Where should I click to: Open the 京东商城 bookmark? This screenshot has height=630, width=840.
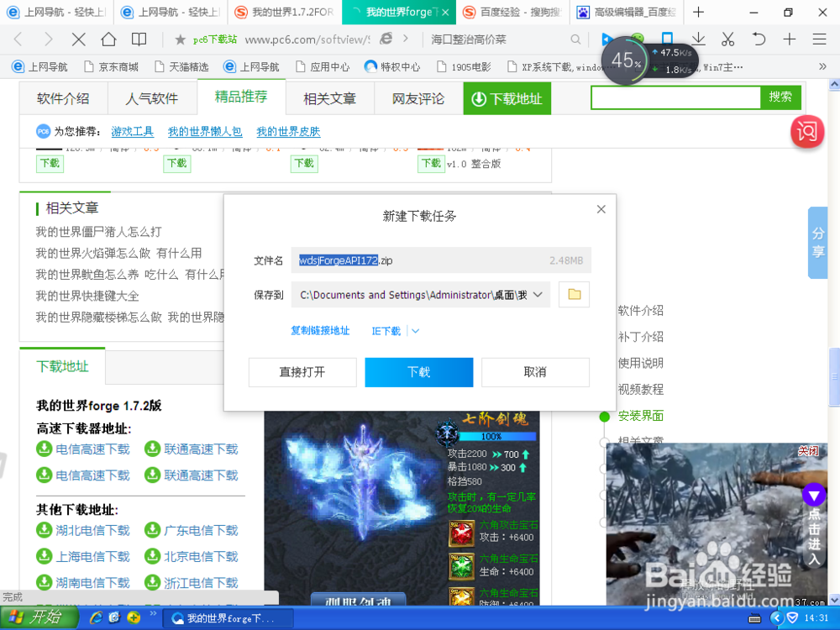111,67
